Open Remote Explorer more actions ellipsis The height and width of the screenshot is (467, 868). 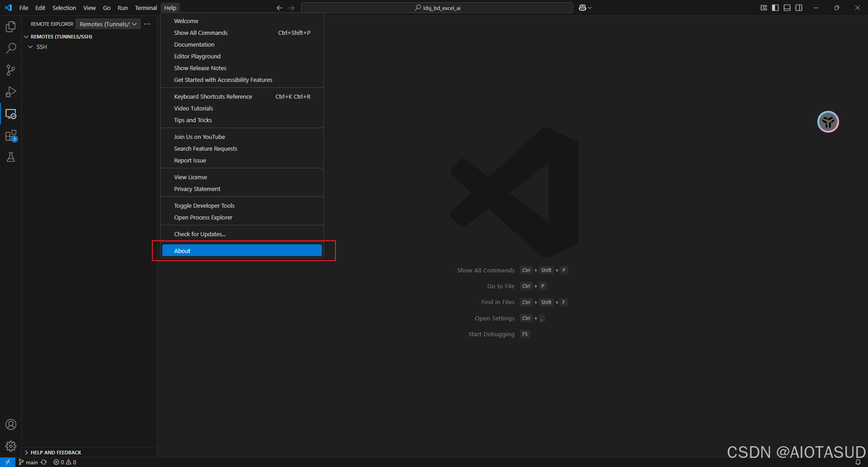[147, 24]
